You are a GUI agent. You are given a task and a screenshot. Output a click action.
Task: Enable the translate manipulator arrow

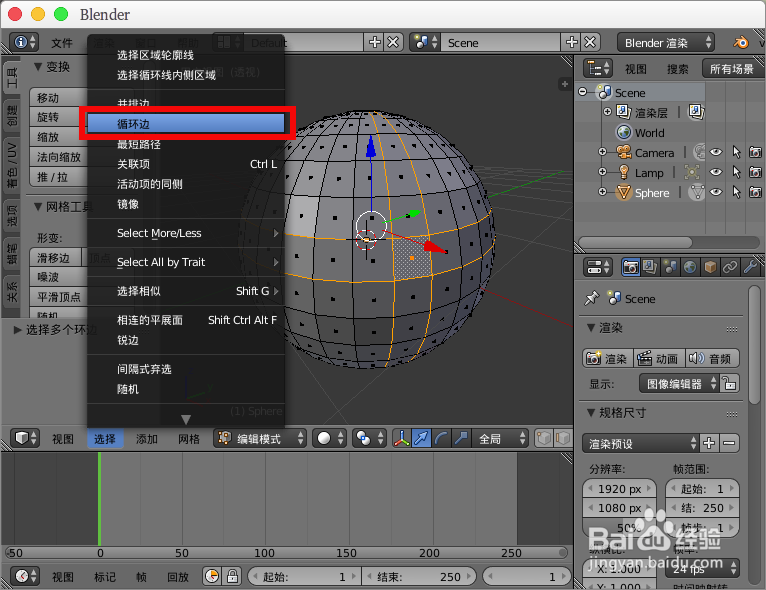click(x=421, y=438)
